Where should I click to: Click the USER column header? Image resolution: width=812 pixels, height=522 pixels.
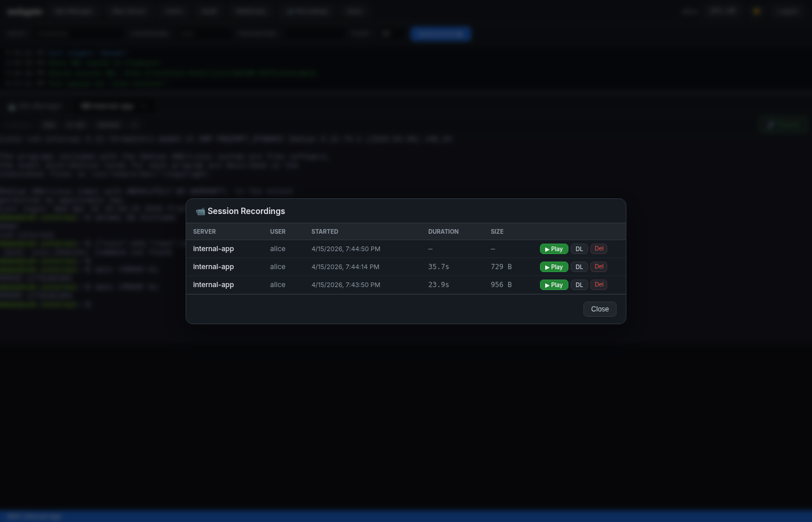coord(278,231)
